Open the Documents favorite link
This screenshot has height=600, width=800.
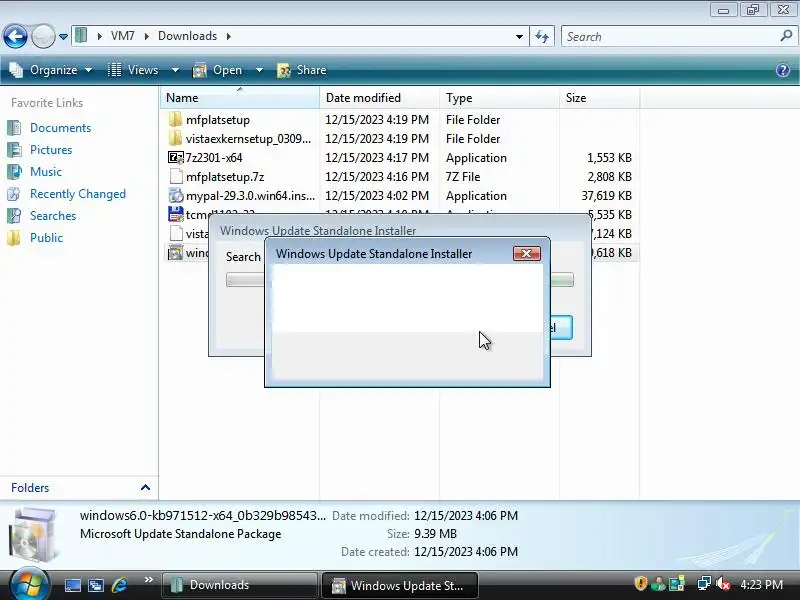60,128
